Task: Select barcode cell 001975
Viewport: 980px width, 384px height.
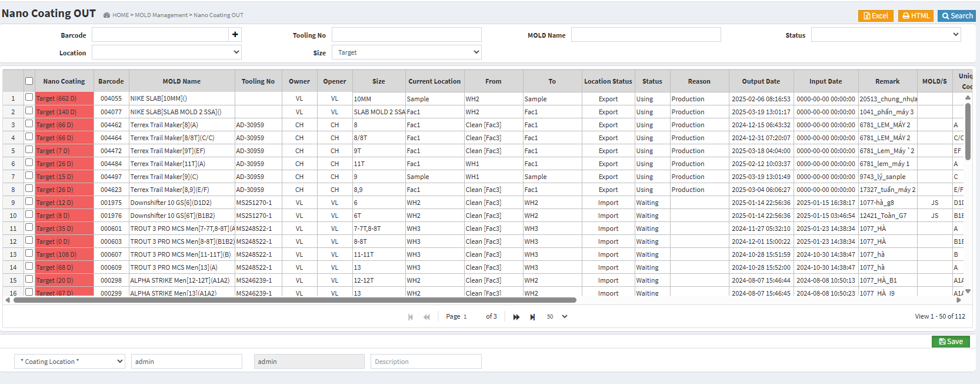Action: click(111, 203)
